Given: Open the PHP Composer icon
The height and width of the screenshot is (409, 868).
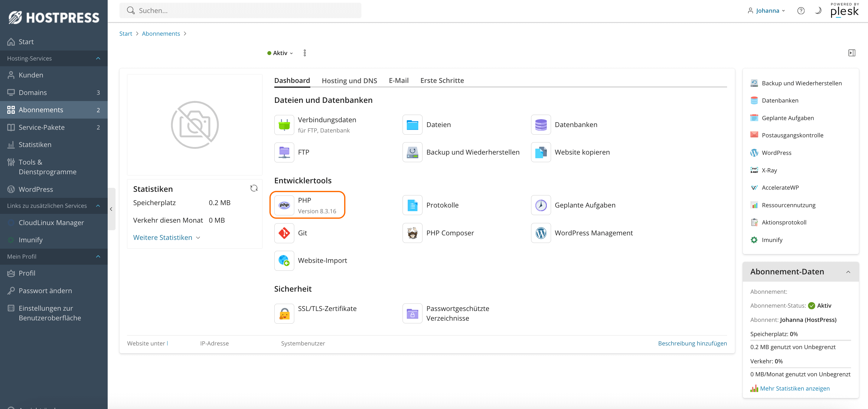Looking at the screenshot, I should click(x=413, y=233).
